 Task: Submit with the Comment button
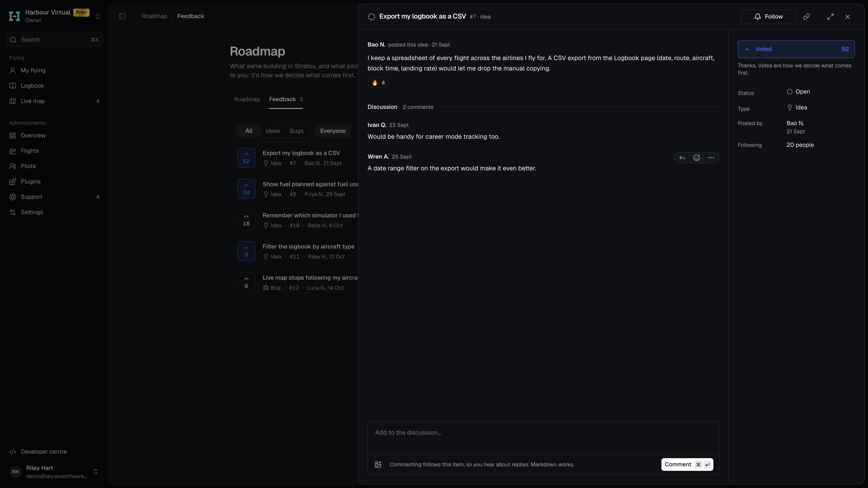[x=687, y=465]
